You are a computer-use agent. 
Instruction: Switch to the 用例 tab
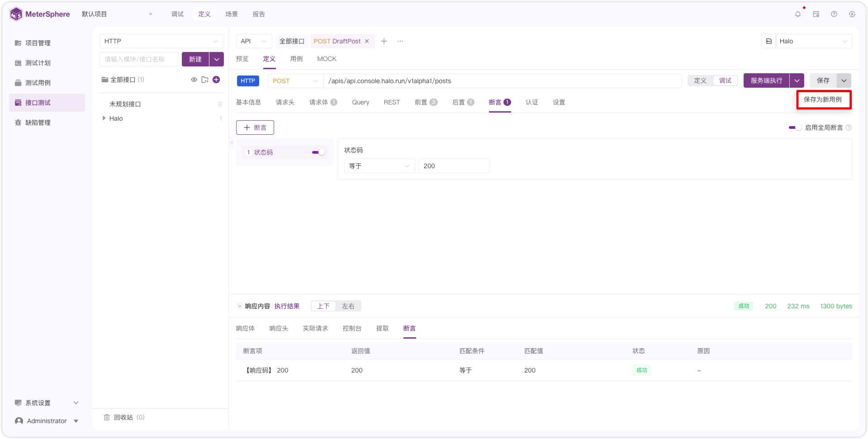coord(296,59)
